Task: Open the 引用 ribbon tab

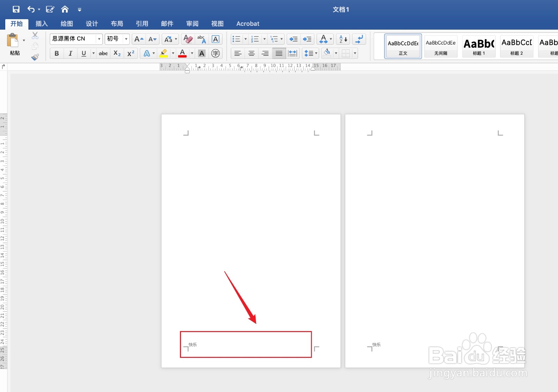Action: click(142, 24)
